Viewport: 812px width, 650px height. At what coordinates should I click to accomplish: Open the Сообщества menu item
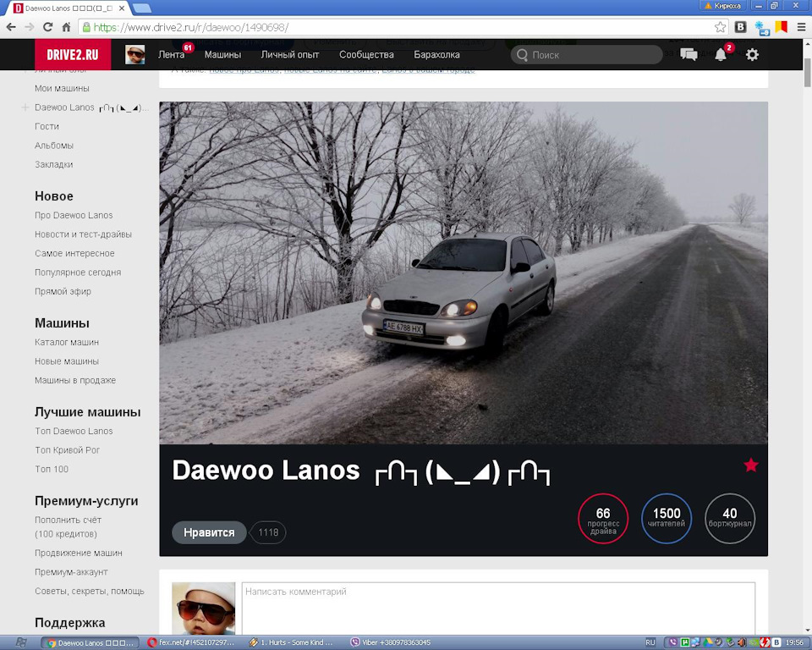[x=366, y=54]
